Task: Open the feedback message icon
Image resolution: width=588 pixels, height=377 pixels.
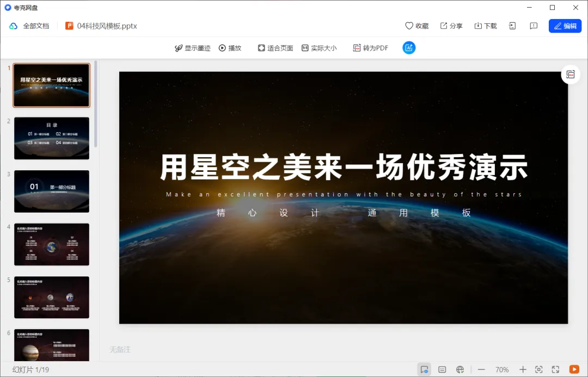Action: pos(534,26)
